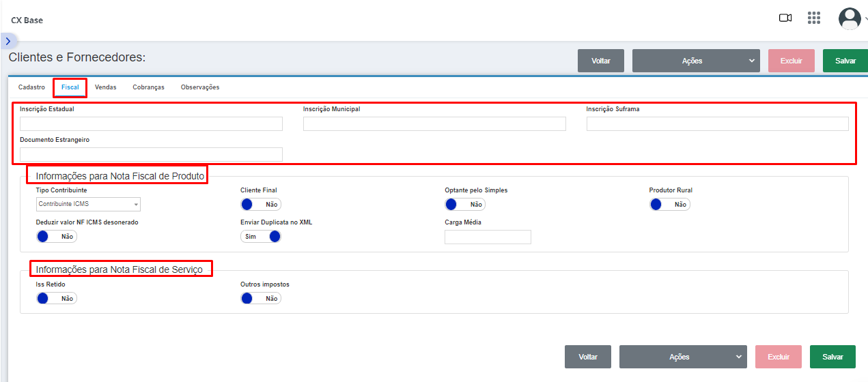Toggle Optante pelo Simples switch
868x382 pixels.
pyautogui.click(x=464, y=205)
